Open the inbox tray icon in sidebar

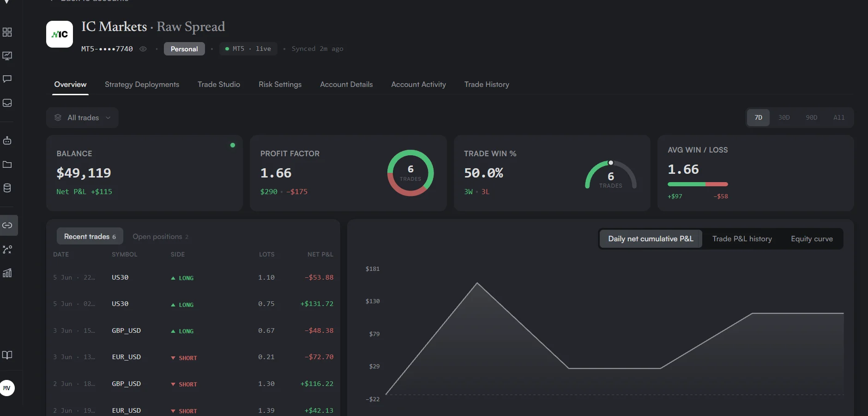pyautogui.click(x=7, y=103)
